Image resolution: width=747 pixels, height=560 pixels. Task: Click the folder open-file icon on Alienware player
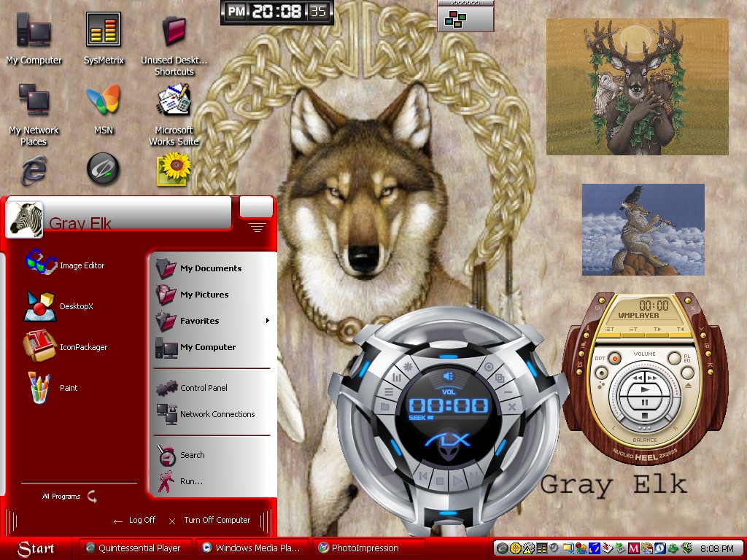pyautogui.click(x=385, y=407)
